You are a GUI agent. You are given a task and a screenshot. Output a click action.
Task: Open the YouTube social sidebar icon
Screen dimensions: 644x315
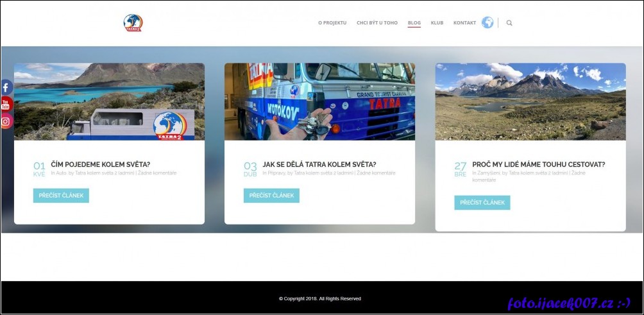(6, 104)
